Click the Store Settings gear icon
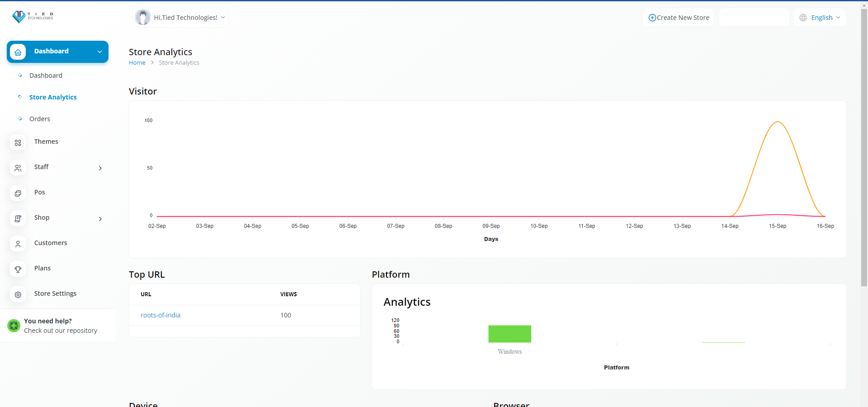Image resolution: width=868 pixels, height=407 pixels. tap(18, 294)
